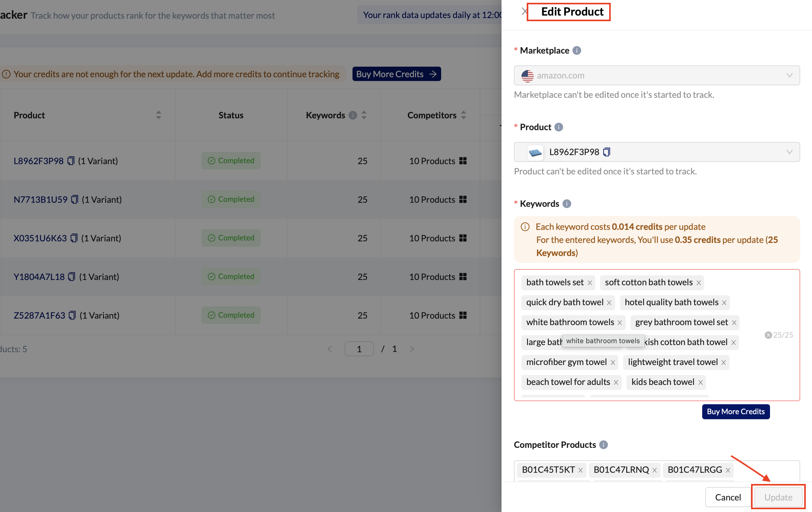Click the Competitor Products info icon
812x512 pixels.
603,445
